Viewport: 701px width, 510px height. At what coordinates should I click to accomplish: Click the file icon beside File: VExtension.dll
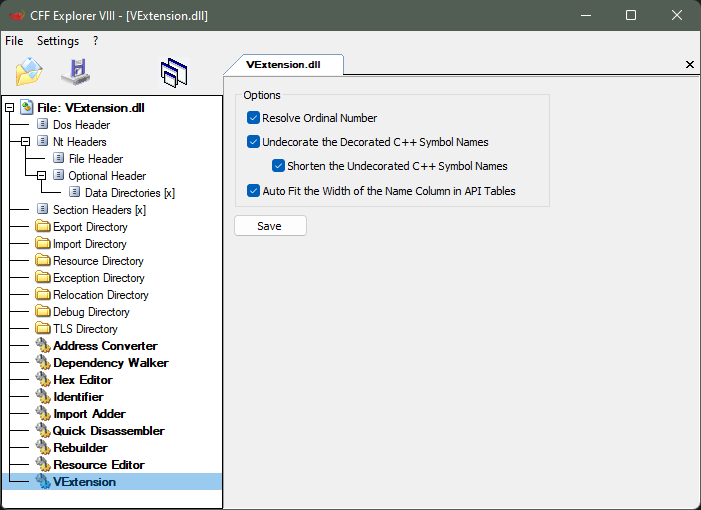[x=27, y=107]
